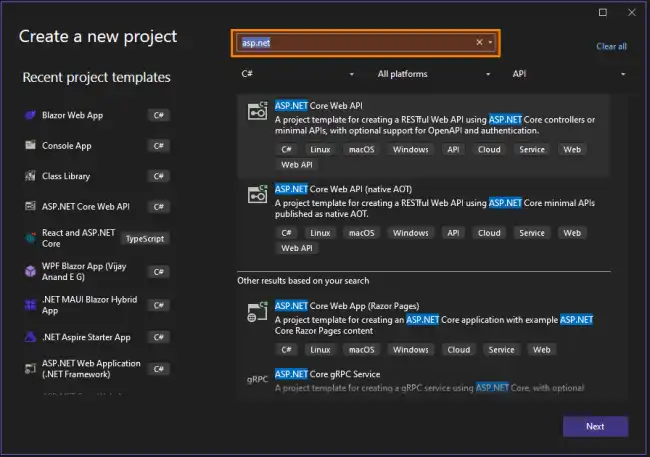Click the ASP.NET Core Web API result icon
This screenshot has width=650, height=457.
tap(257, 111)
